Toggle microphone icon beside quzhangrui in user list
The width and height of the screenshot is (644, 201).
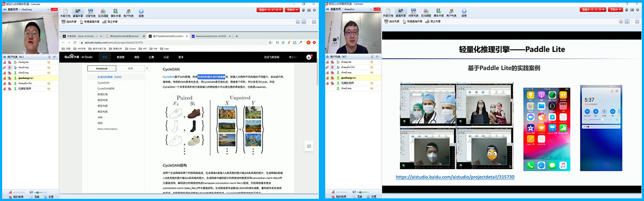tap(4, 78)
